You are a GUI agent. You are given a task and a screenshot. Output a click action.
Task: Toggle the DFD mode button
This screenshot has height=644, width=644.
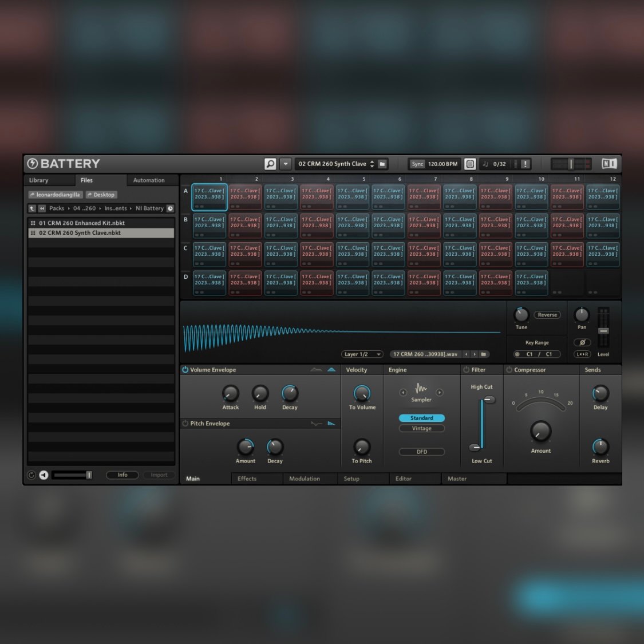pyautogui.click(x=422, y=452)
